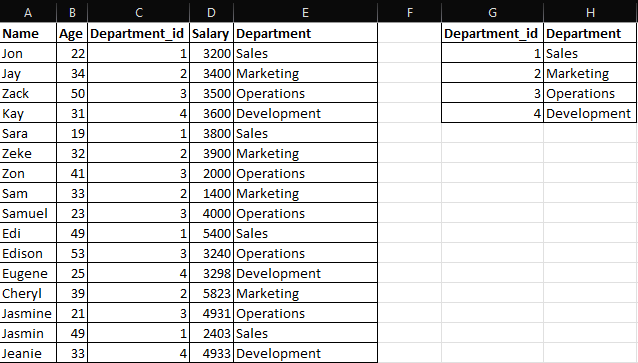Select Eugene's Department_id cell
The image size is (638, 363).
tap(138, 273)
